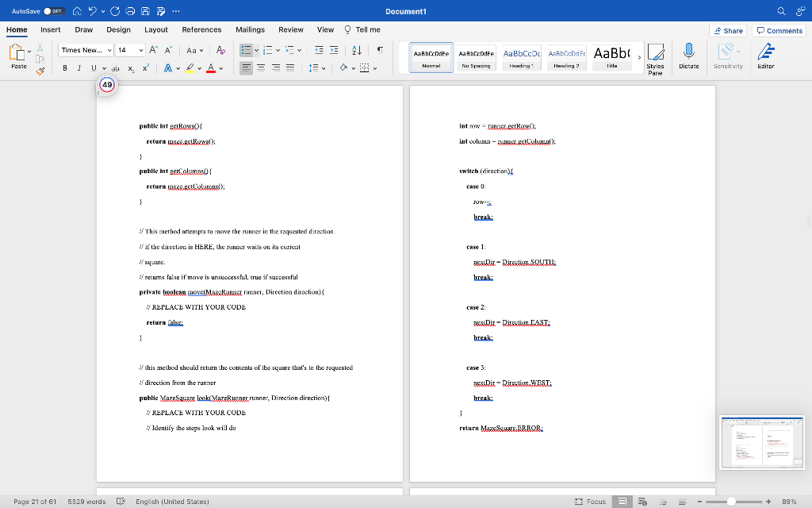Toggle the AutoSave switch

54,11
